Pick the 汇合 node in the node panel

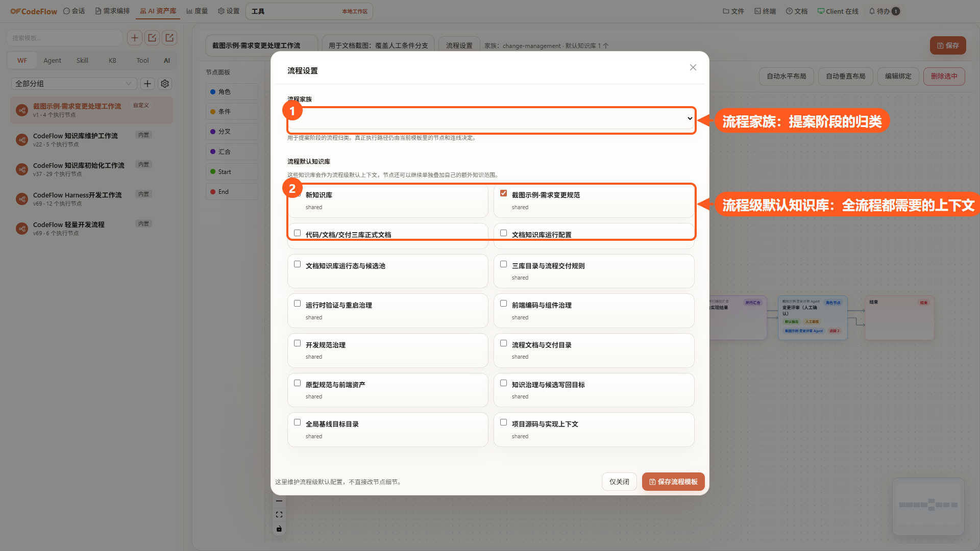point(232,152)
